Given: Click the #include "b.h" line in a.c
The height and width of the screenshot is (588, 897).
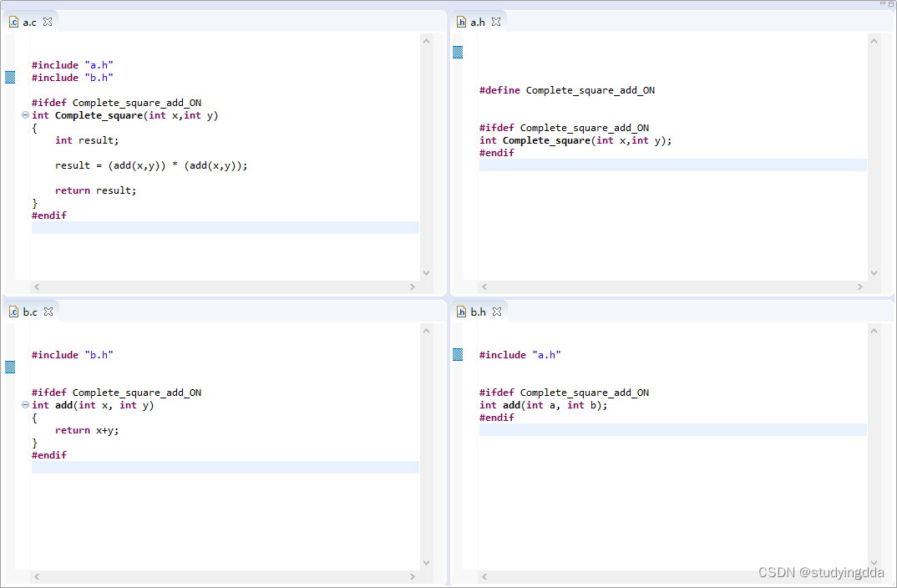Looking at the screenshot, I should point(73,78).
